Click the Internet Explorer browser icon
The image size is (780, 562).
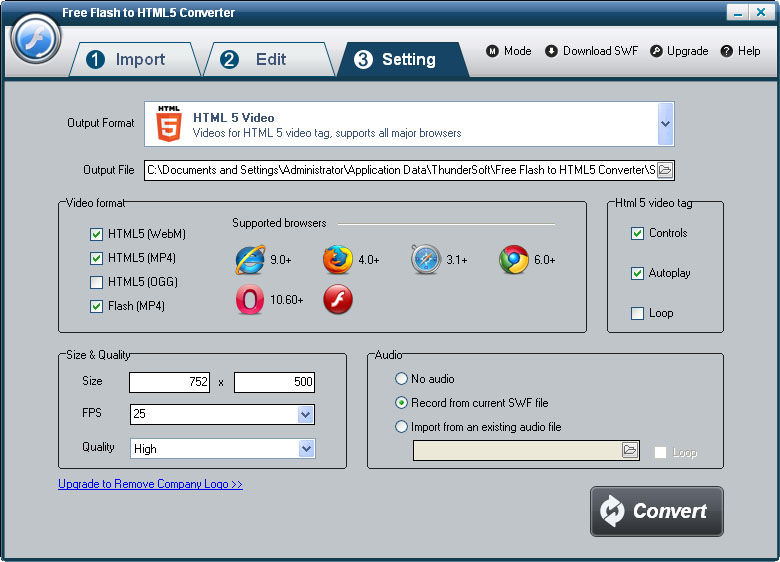(250, 259)
